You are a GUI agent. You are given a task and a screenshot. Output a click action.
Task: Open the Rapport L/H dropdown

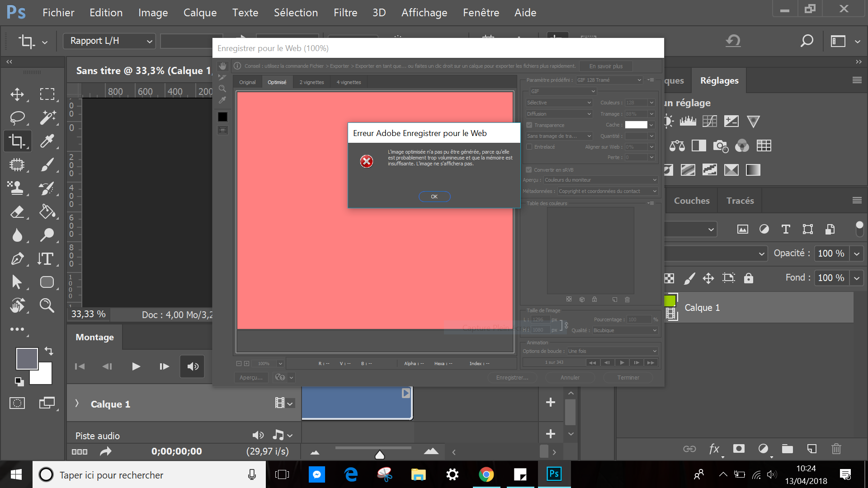click(109, 41)
